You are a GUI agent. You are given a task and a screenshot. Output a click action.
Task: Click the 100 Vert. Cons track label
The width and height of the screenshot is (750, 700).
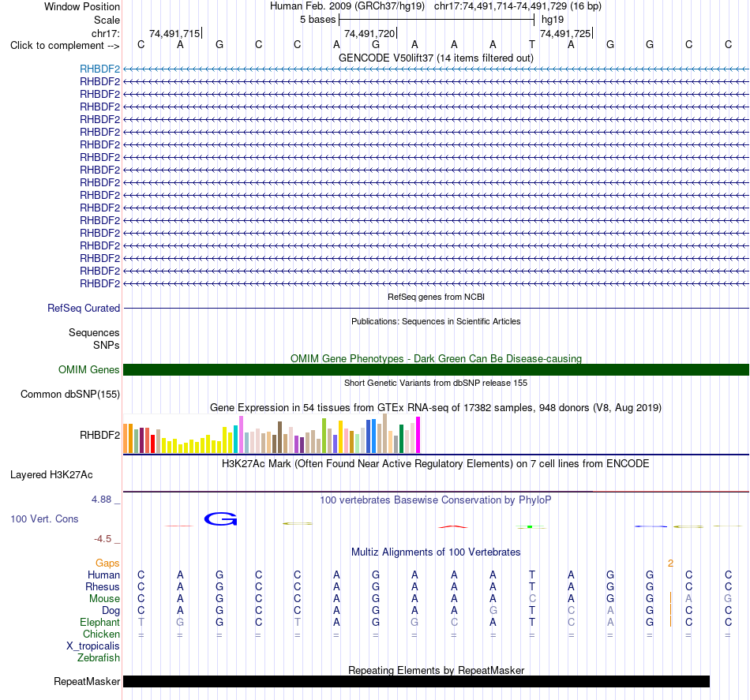(44, 518)
